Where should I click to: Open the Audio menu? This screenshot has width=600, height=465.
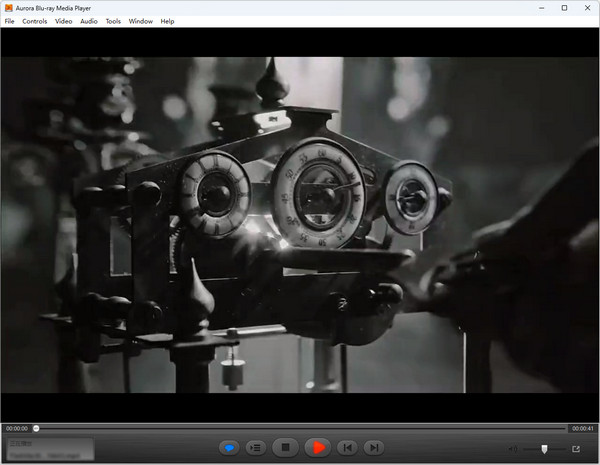[89, 21]
